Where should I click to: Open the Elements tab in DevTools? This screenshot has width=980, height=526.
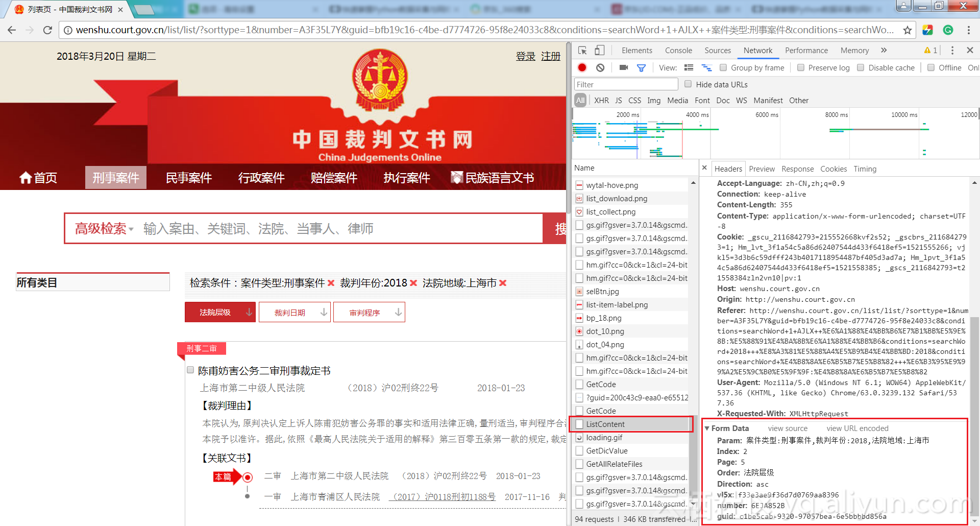coord(636,50)
